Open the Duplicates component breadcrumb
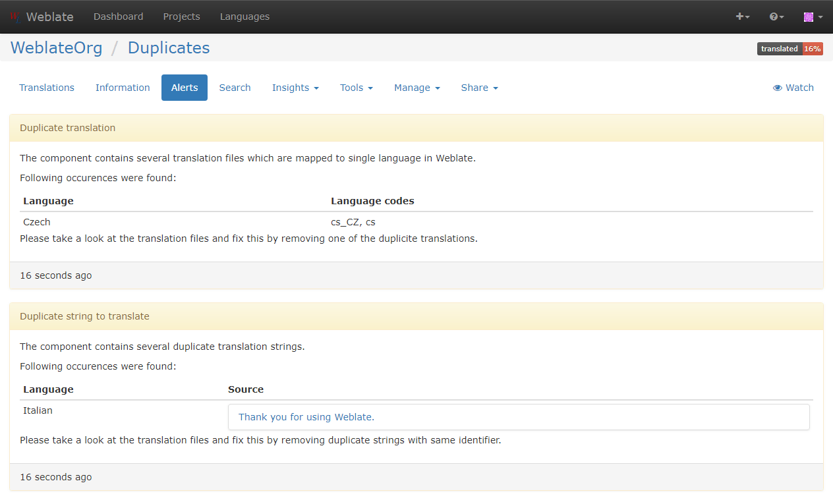Screen dimensions: 833x504 pyautogui.click(x=169, y=47)
